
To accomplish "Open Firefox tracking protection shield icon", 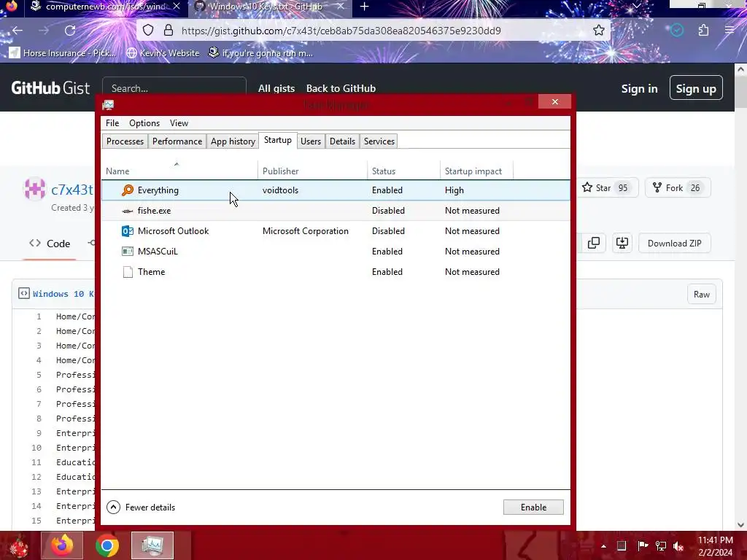I will pos(148,31).
